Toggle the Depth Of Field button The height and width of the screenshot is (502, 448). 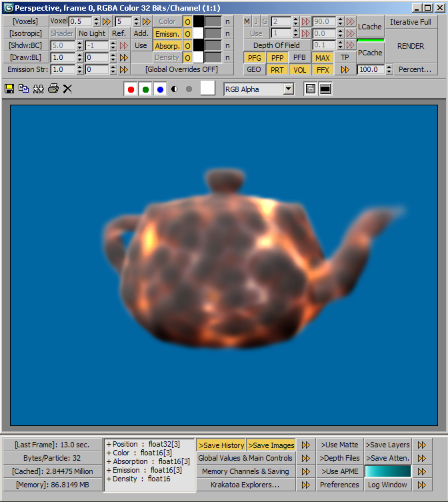(277, 45)
